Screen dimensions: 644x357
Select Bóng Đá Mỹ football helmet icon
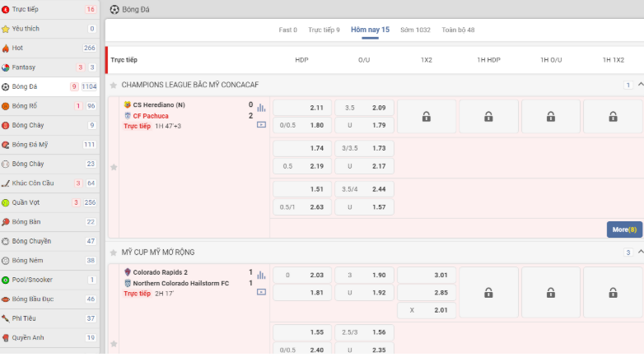(x=5, y=145)
